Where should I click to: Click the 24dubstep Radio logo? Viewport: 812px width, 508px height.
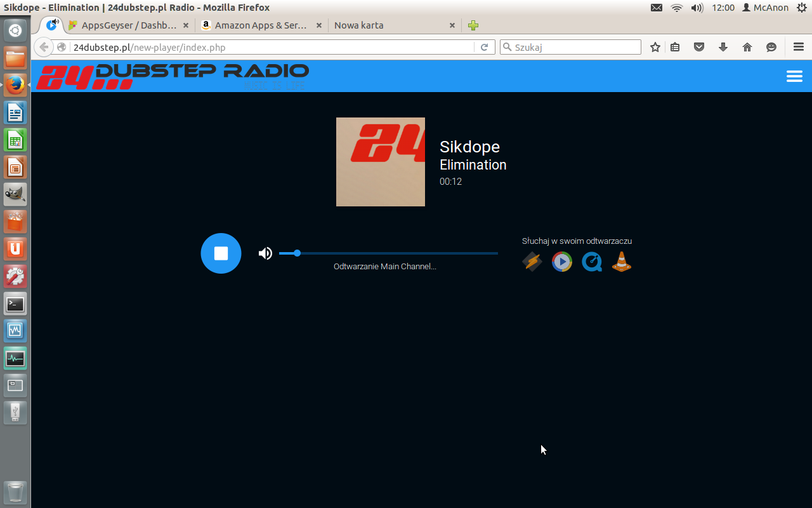coord(171,76)
